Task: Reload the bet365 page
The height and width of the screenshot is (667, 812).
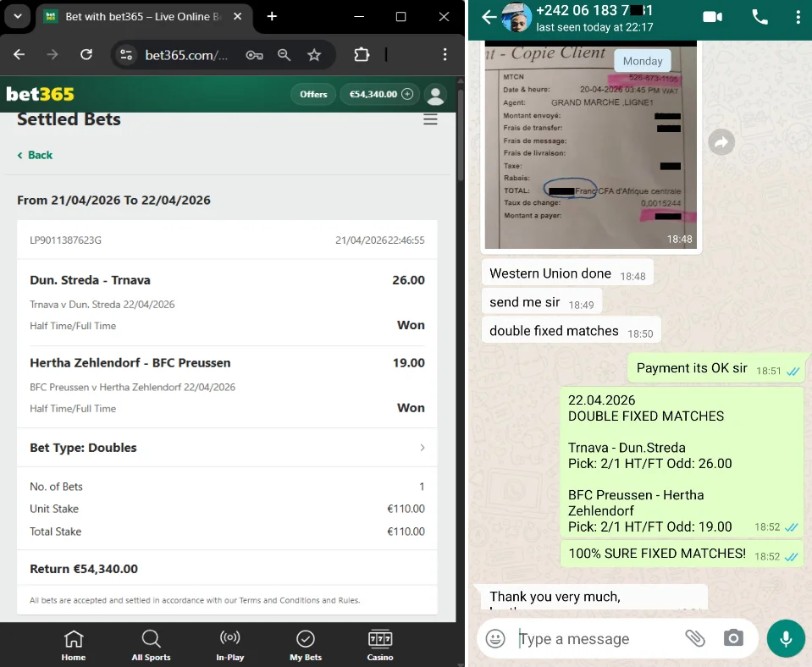Action: click(86, 54)
